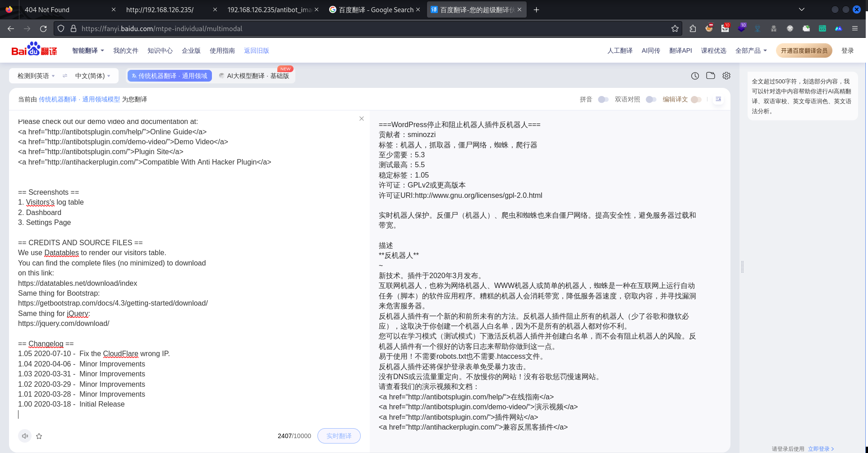
Task: Toggle the 编辑译文 switch
Action: (696, 99)
